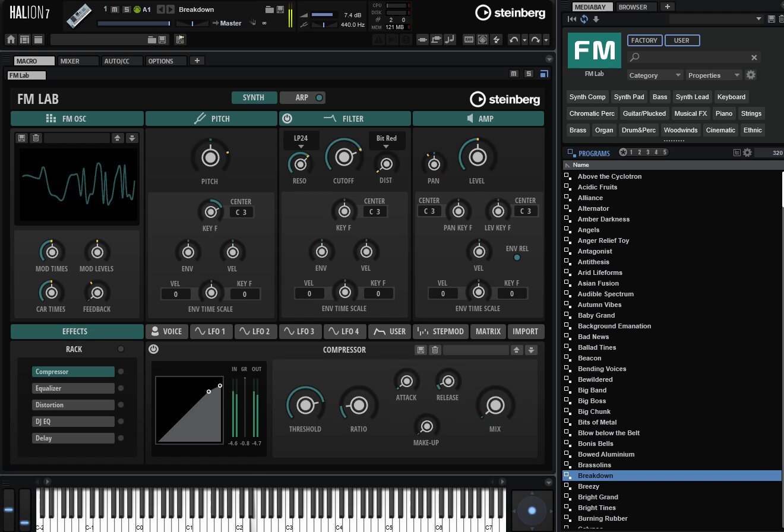Delete the Compressor preset with trash icon
This screenshot has height=532, width=784.
point(435,350)
